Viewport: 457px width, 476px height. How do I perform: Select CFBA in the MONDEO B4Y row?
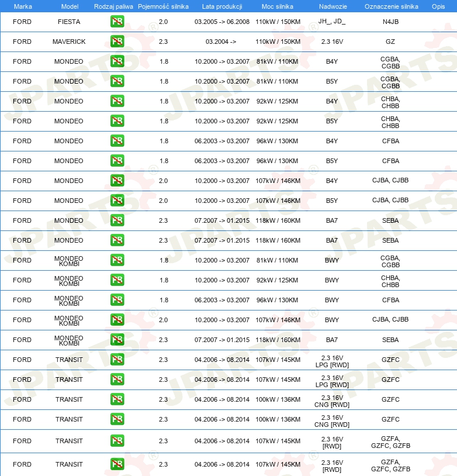(x=390, y=141)
